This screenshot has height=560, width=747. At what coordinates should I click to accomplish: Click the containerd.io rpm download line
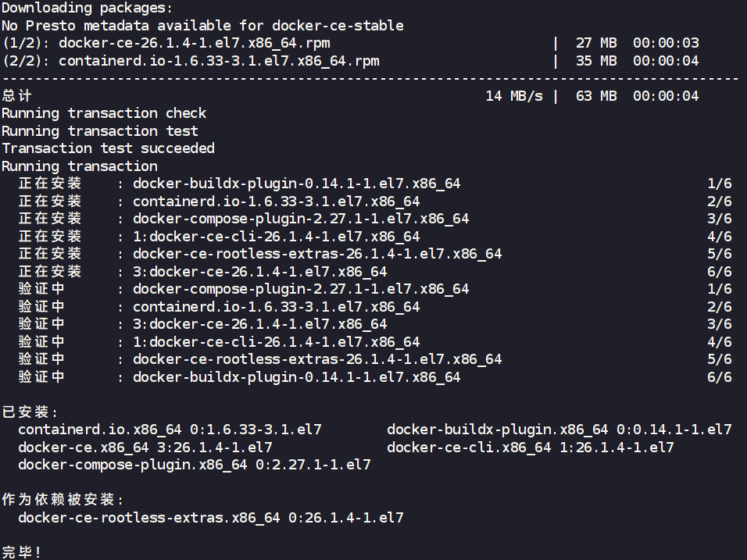point(219,60)
